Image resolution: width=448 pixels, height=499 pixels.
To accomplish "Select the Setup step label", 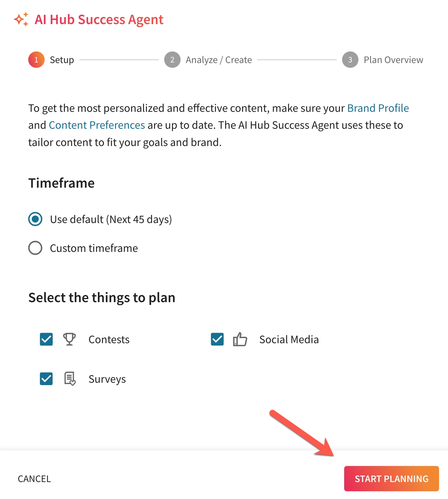I will tap(62, 60).
